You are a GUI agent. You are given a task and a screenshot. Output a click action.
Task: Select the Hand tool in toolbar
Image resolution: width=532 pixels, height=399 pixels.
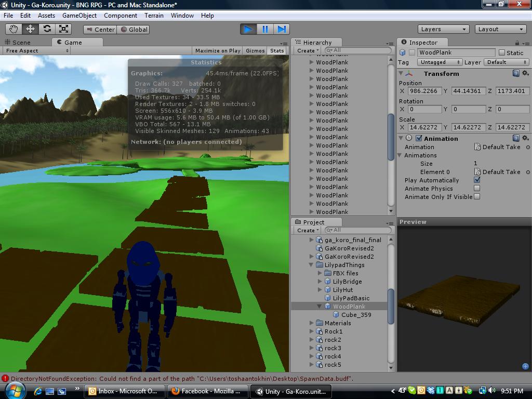(x=14, y=29)
